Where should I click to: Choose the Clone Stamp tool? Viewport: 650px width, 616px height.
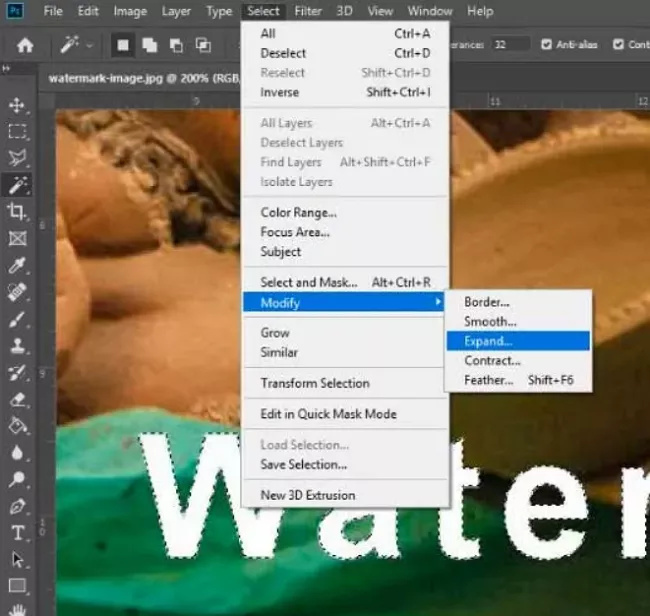coord(17,347)
